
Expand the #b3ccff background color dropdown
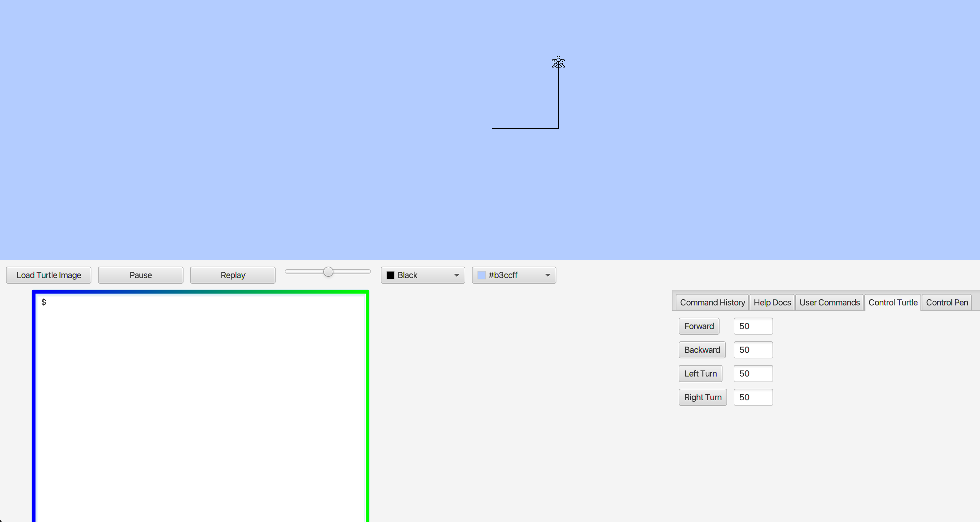tap(514, 275)
